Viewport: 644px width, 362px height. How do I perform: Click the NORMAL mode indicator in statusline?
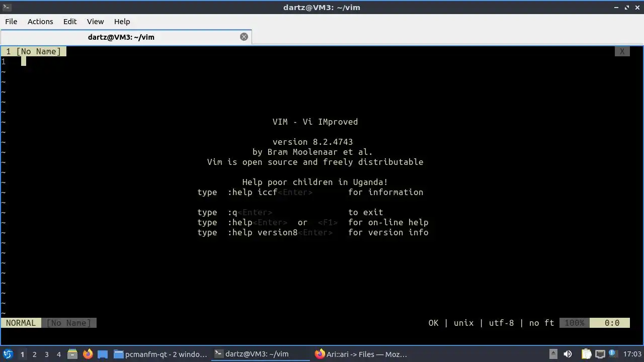click(21, 323)
